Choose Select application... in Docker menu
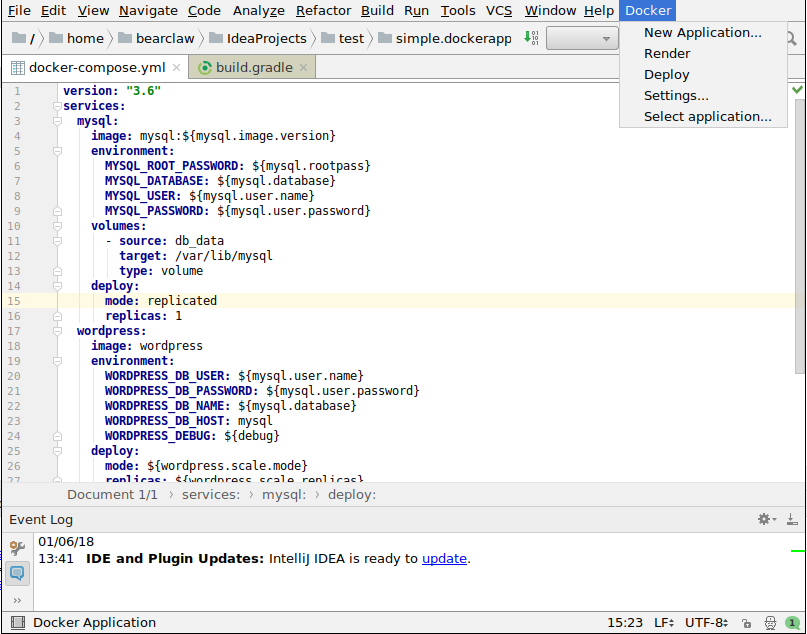 (x=703, y=117)
